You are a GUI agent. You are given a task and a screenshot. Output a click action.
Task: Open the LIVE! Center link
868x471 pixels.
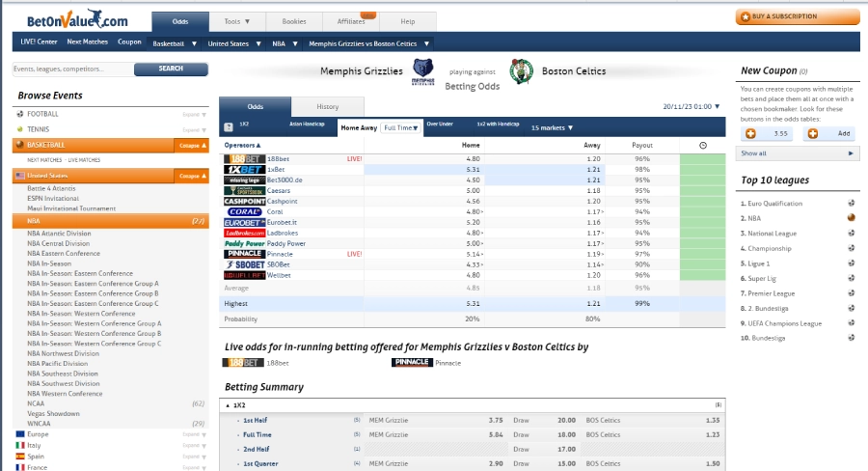[39, 42]
